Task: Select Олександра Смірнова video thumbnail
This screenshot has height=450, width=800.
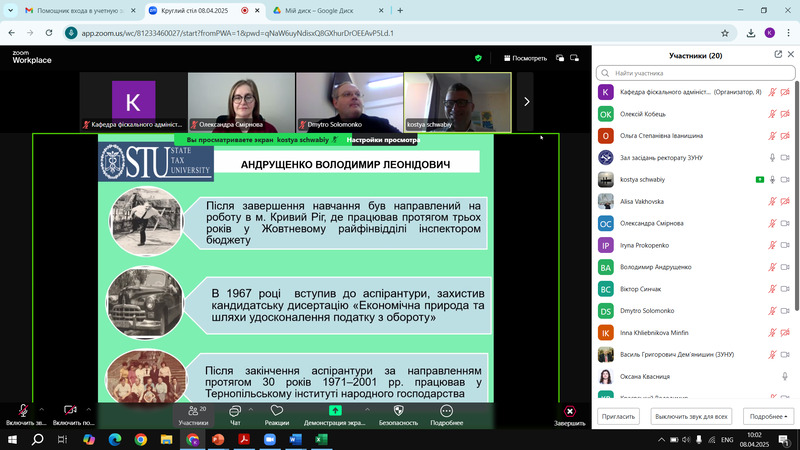Action: 241,102
